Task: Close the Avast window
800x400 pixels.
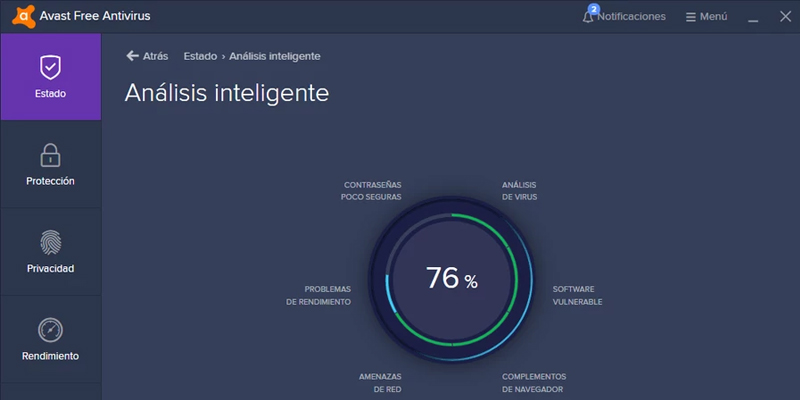Action: pyautogui.click(x=785, y=17)
